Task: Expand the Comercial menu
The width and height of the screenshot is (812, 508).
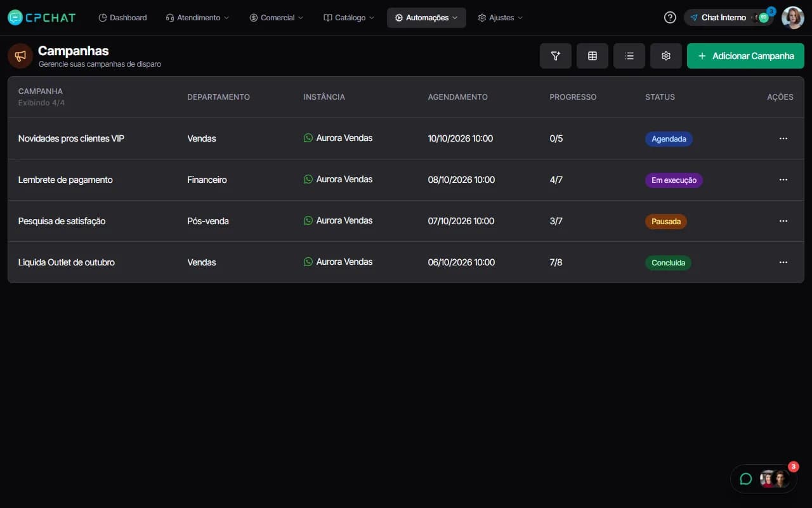Action: (277, 18)
